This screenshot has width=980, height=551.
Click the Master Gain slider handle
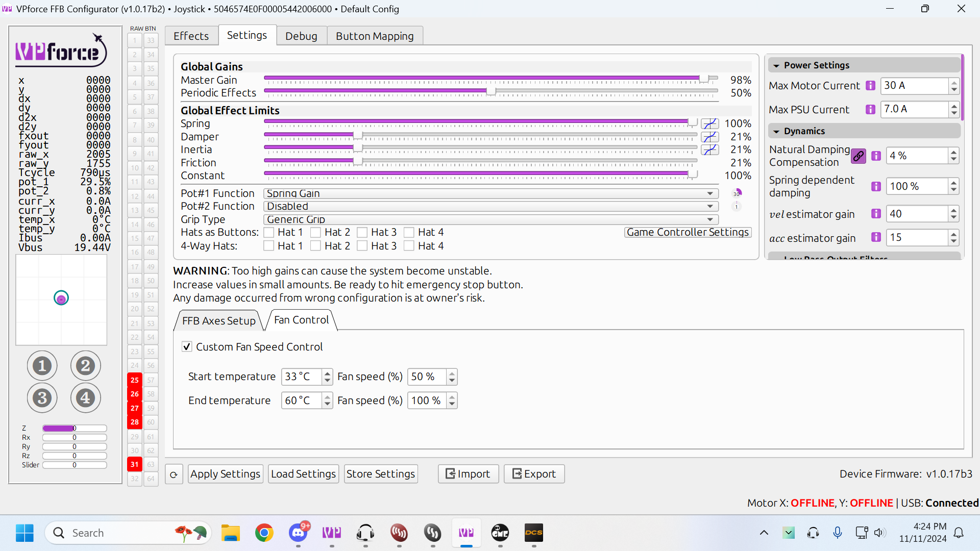click(x=704, y=79)
